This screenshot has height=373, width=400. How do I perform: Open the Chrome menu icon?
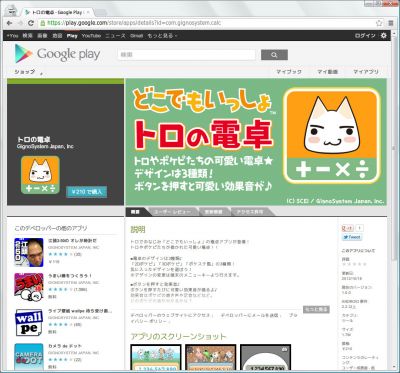point(391,23)
